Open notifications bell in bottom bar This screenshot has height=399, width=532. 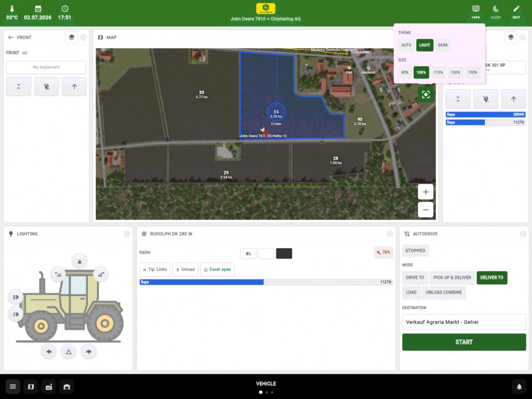click(x=519, y=387)
